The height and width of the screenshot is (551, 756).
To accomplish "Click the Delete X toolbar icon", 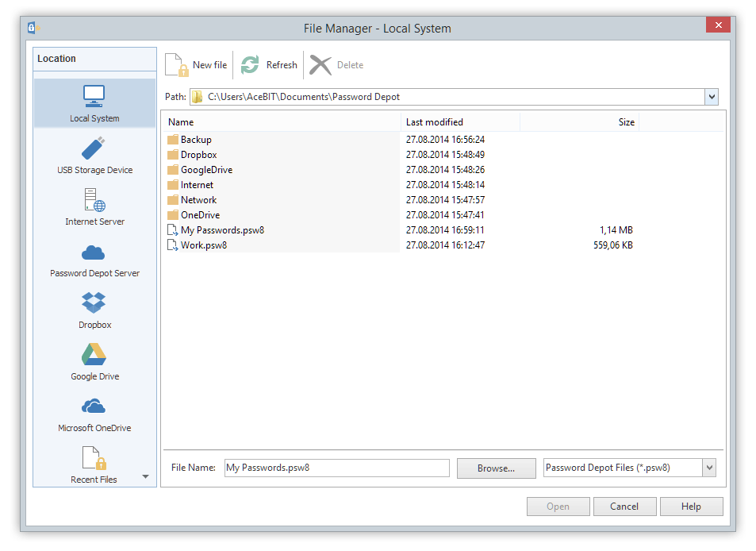I will point(320,64).
